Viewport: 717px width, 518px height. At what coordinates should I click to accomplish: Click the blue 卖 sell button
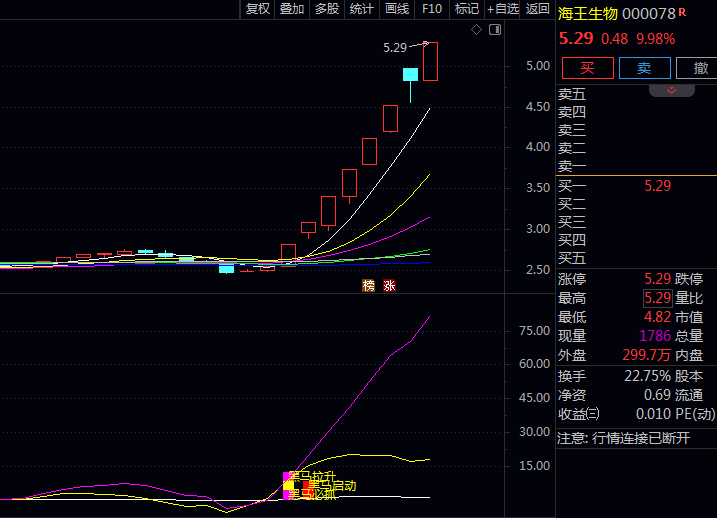point(645,68)
